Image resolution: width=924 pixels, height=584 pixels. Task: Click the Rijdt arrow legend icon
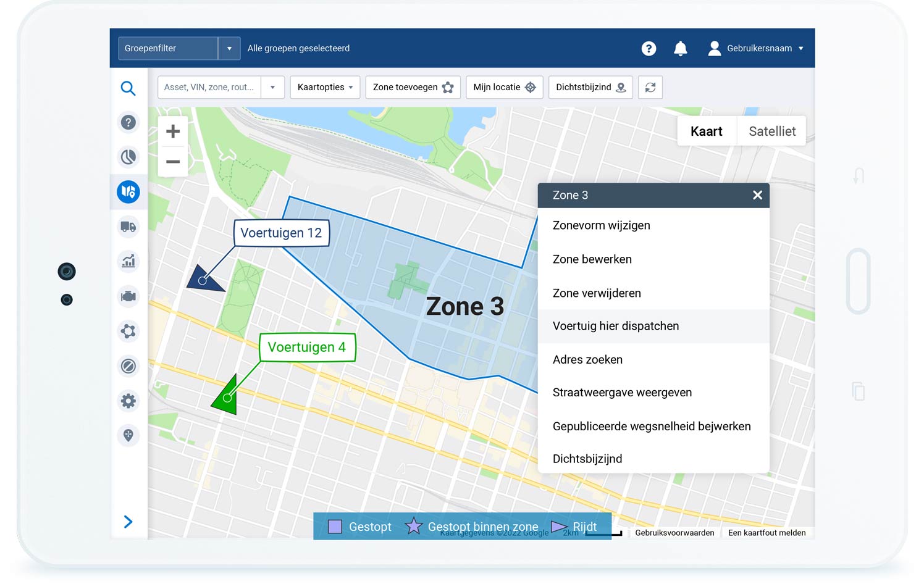click(x=559, y=527)
